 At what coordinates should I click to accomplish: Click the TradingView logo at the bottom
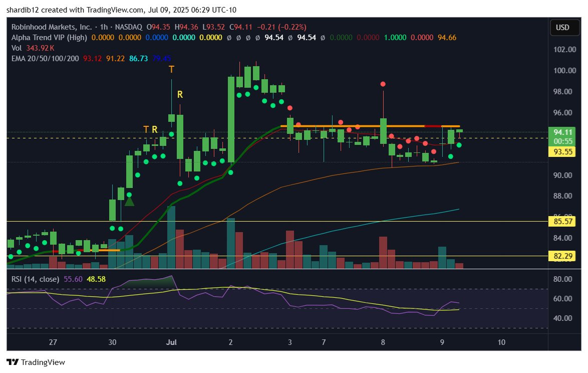click(36, 362)
